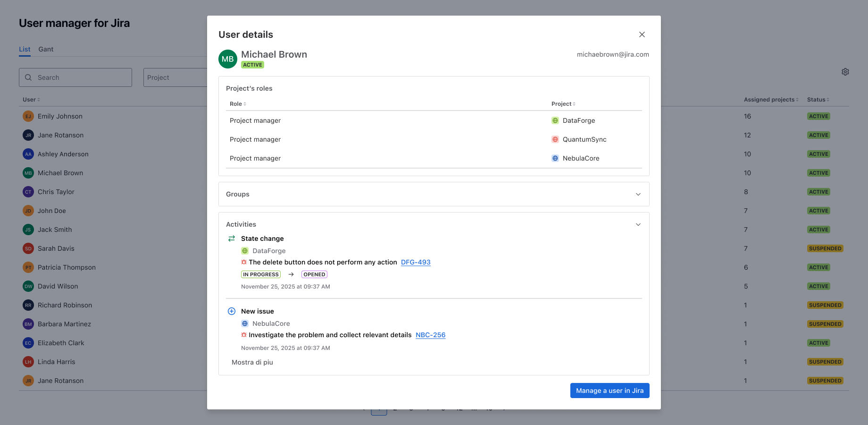The height and width of the screenshot is (425, 868).
Task: Collapse the Activities section
Action: [638, 224]
